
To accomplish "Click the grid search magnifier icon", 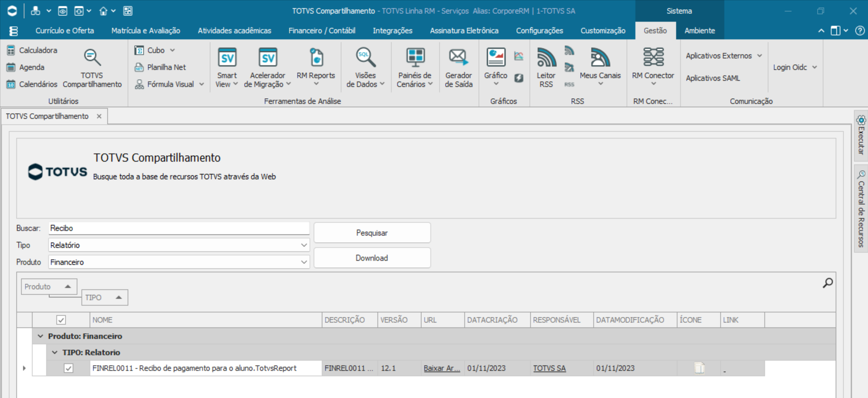I will pyautogui.click(x=828, y=283).
